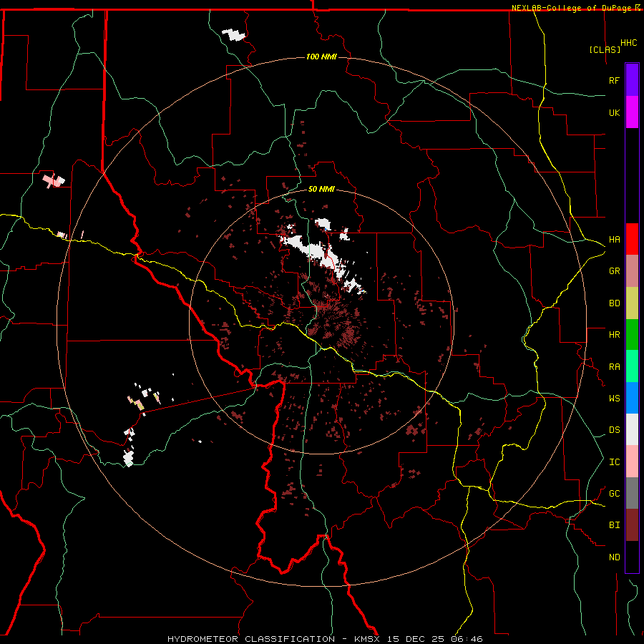Viewport: 644px width, 644px height.
Task: Click the UK legend label
Action: [614, 112]
